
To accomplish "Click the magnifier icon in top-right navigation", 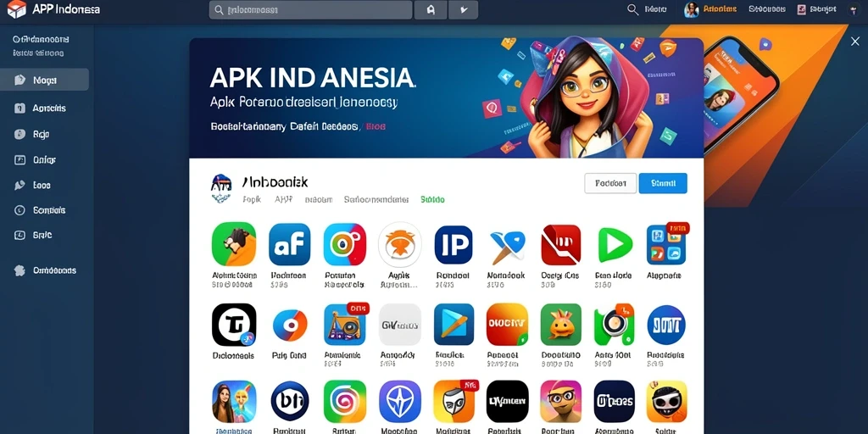I will point(632,9).
